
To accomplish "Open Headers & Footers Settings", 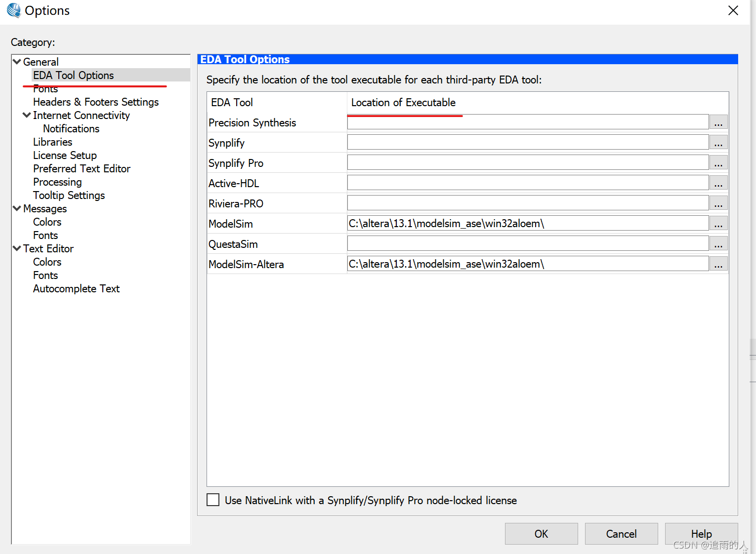I will click(x=96, y=102).
